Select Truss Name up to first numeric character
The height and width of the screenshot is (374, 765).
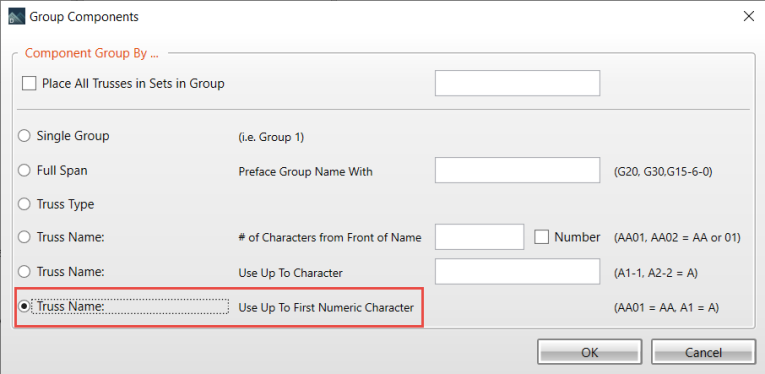[x=24, y=306]
